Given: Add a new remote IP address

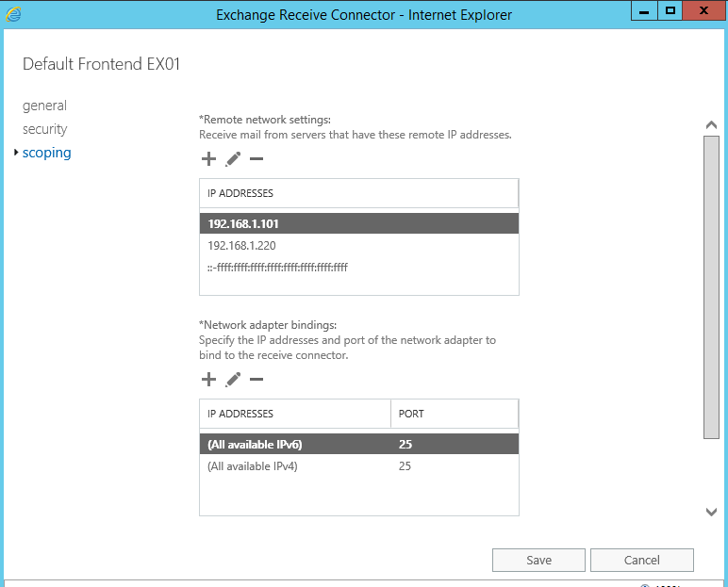Looking at the screenshot, I should pos(208,159).
